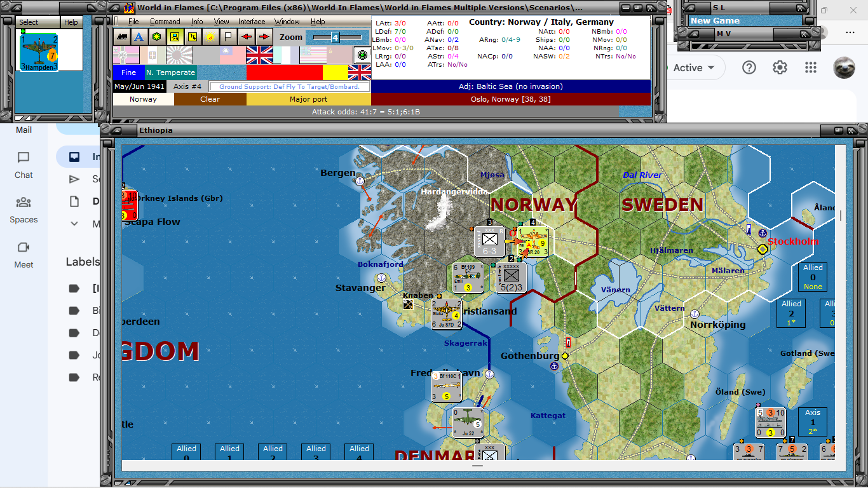The image size is (868, 488).
Task: Open the Command menu
Action: coord(165,22)
